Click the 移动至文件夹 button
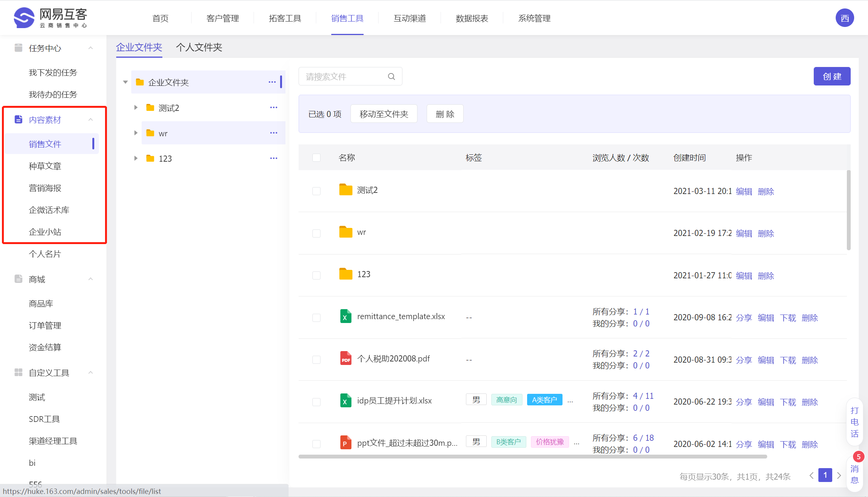868x497 pixels. pos(384,114)
